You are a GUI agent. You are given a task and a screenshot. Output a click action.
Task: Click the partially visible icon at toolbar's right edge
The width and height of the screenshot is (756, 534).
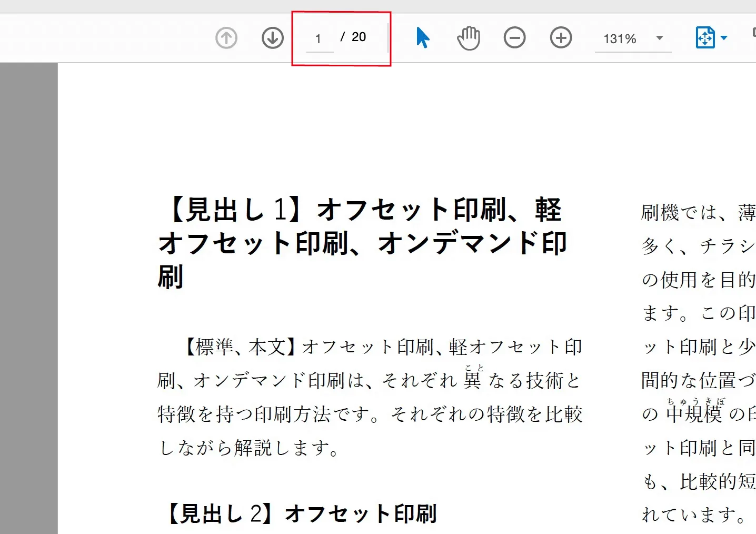tap(753, 33)
